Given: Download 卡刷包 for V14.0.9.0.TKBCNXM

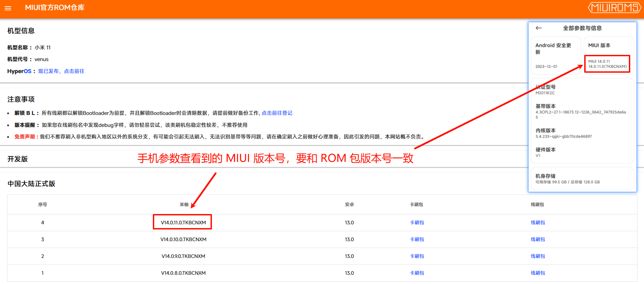Looking at the screenshot, I should [x=417, y=256].
